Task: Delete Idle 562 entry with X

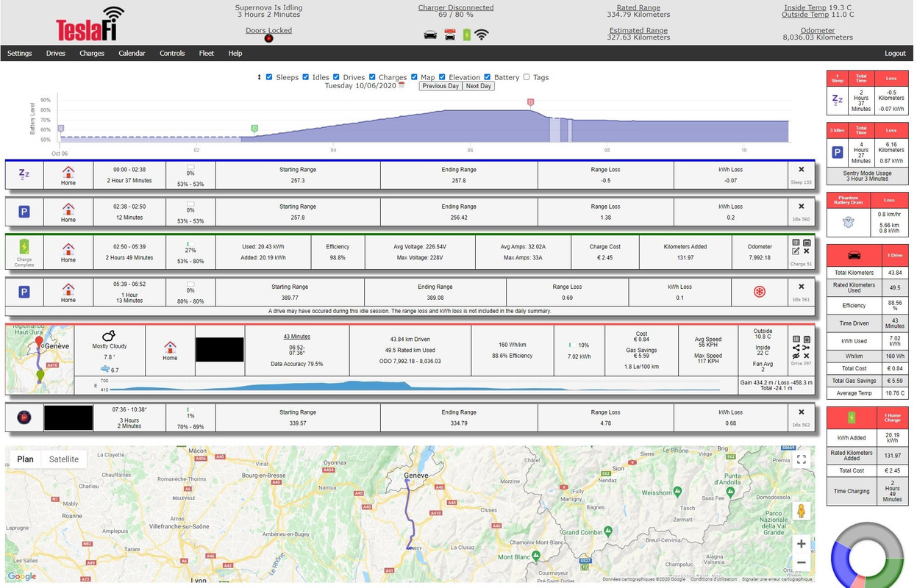Action: (x=802, y=412)
